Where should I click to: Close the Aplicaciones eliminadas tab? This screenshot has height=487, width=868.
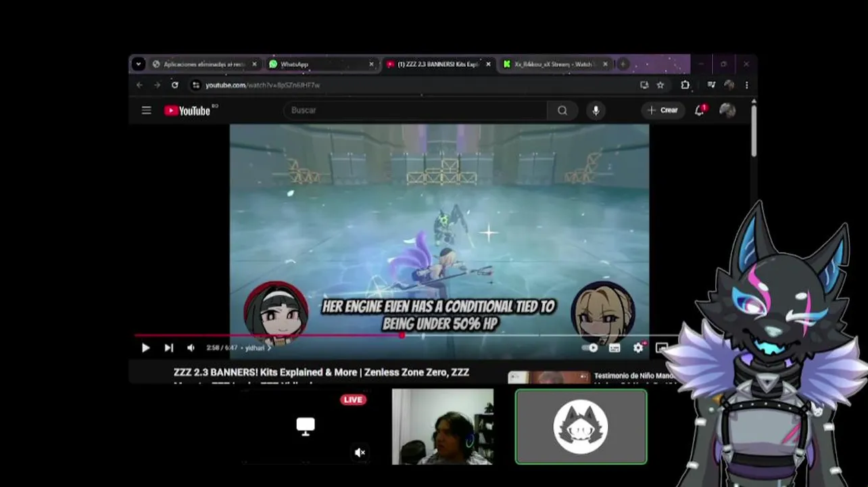[254, 64]
